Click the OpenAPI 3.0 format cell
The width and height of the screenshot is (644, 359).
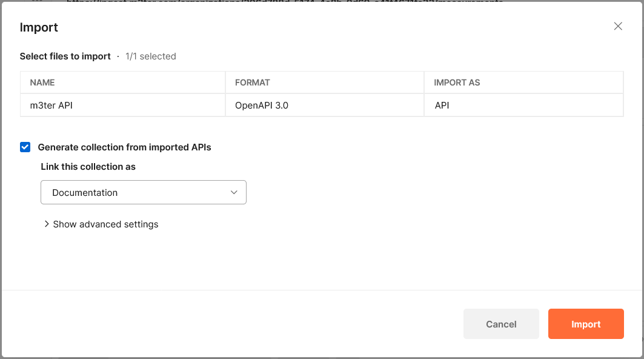[325, 106]
